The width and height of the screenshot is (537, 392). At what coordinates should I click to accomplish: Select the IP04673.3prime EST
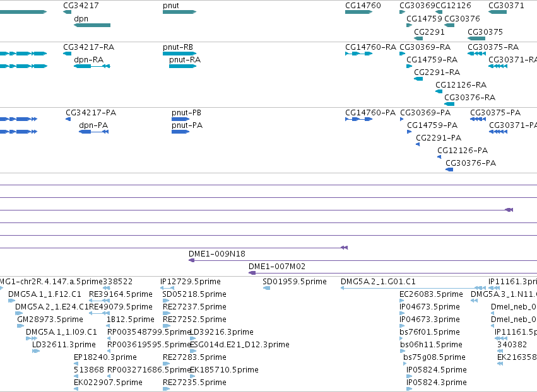(x=402, y=326)
